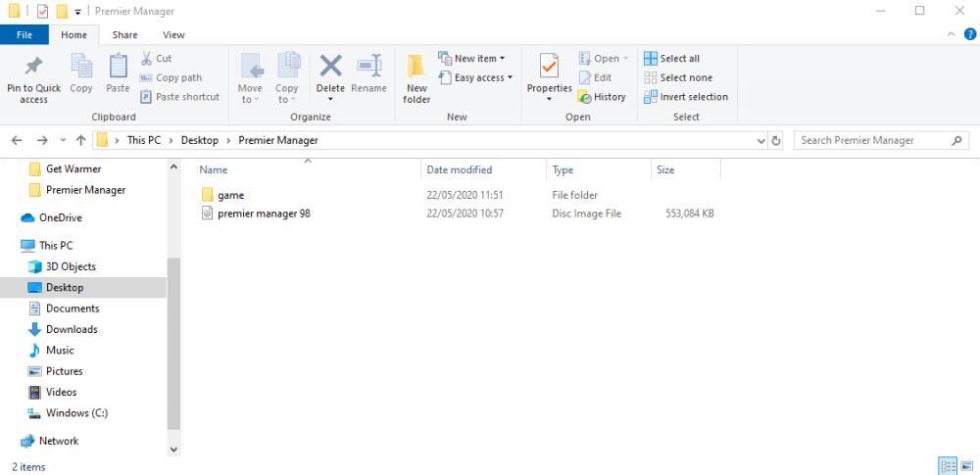Open Windows (C:) drive

pyautogui.click(x=69, y=413)
